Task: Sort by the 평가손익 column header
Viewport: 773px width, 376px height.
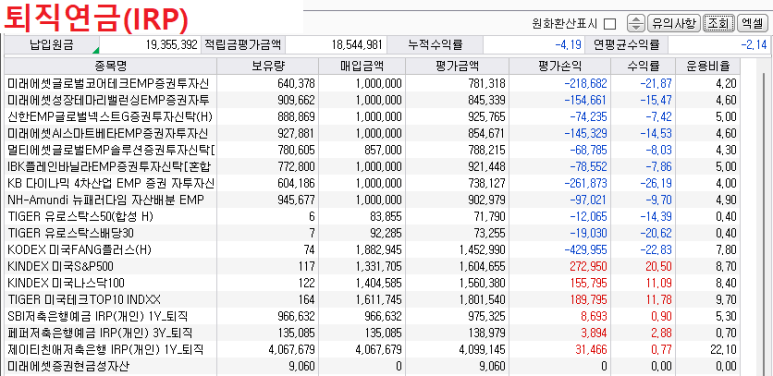Action: [x=560, y=66]
